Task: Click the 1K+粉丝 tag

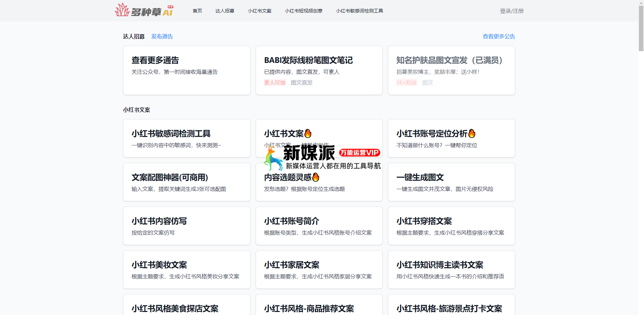Action: click(x=406, y=82)
